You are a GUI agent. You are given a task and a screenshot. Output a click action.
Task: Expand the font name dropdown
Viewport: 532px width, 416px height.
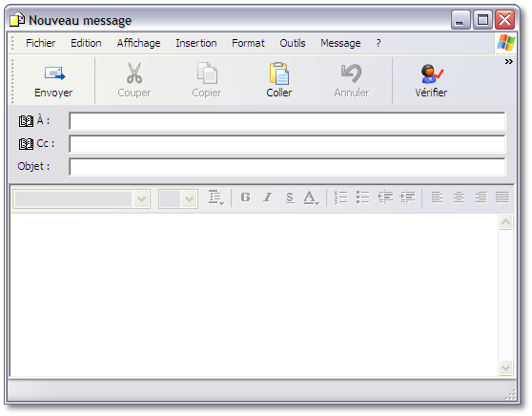coord(141,199)
